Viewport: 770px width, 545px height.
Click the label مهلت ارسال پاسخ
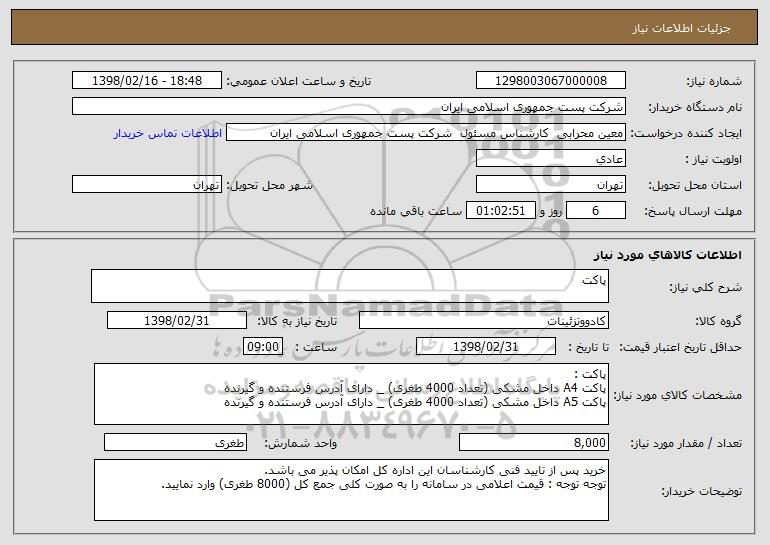click(x=693, y=211)
